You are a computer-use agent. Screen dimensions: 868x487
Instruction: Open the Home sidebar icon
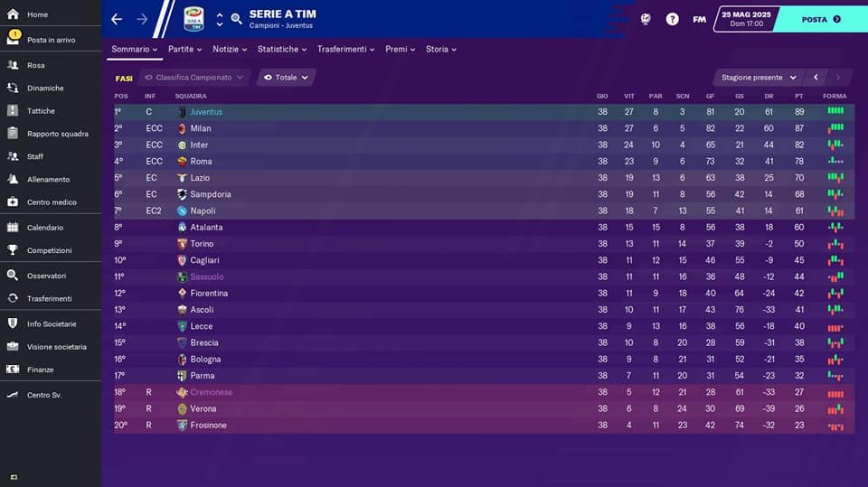point(13,14)
